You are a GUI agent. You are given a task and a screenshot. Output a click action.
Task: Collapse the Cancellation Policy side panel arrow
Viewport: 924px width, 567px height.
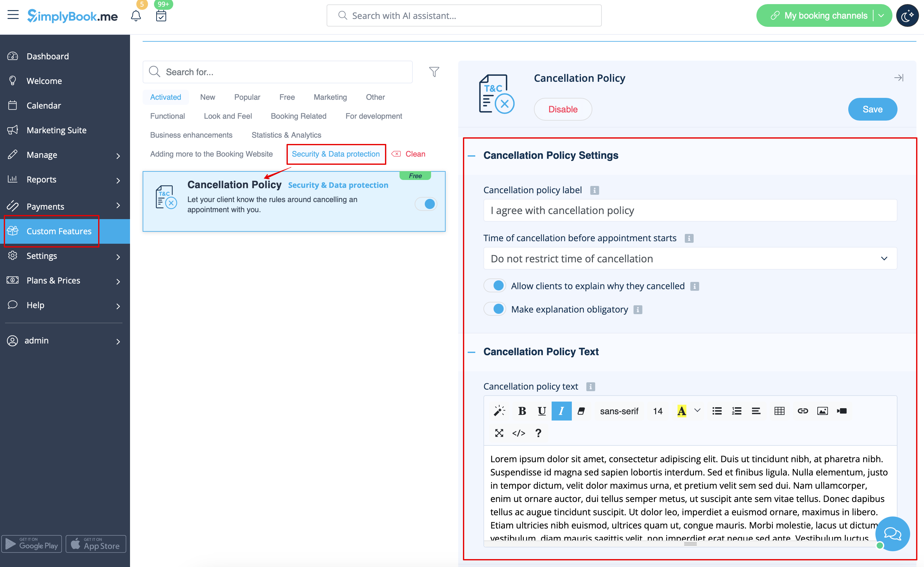[898, 78]
